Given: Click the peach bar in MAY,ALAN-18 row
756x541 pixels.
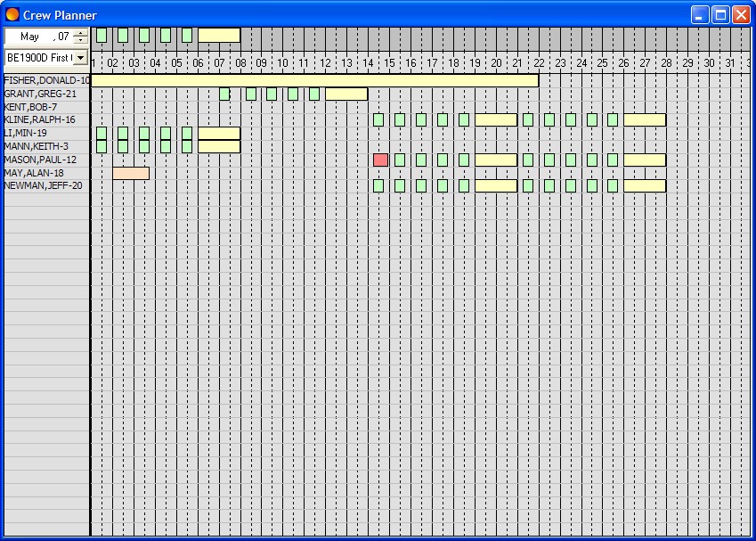Looking at the screenshot, I should [x=131, y=173].
